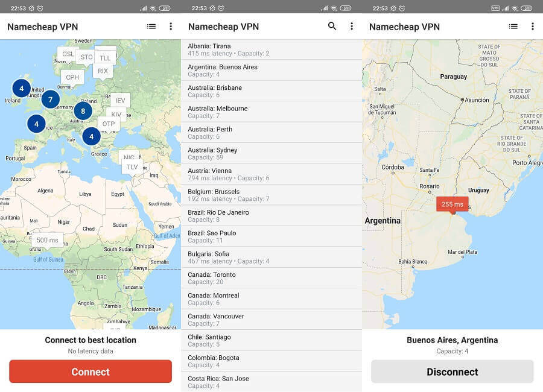Tap cluster marker 4 near Greece
Image resolution: width=543 pixels, height=392 pixels.
(92, 136)
